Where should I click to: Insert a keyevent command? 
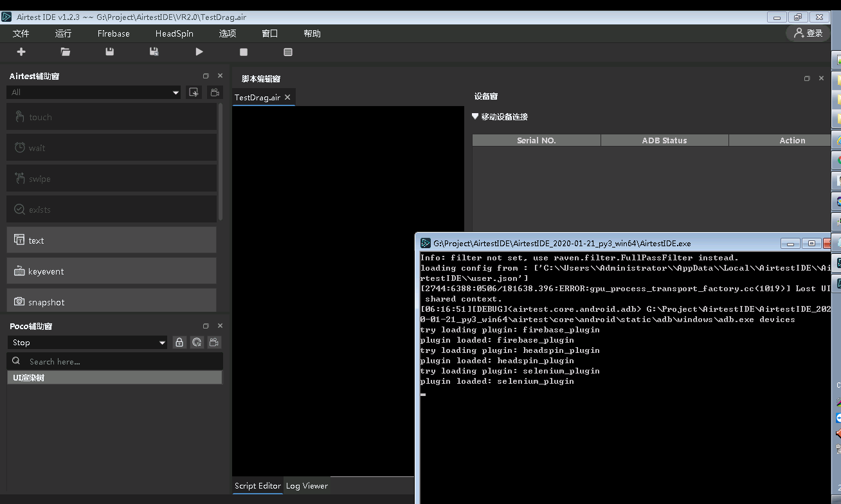pyautogui.click(x=111, y=271)
